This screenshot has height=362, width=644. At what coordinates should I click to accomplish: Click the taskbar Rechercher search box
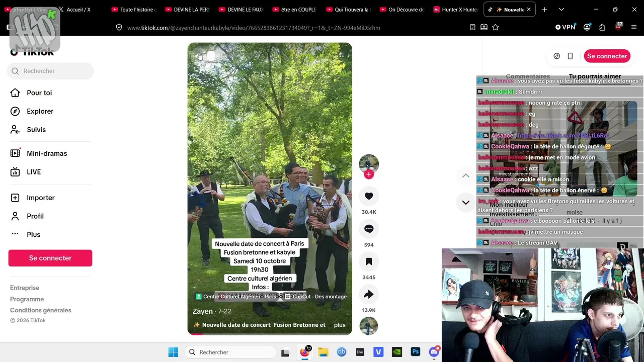230,352
